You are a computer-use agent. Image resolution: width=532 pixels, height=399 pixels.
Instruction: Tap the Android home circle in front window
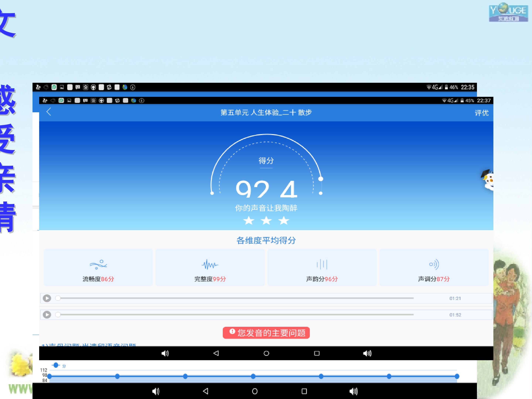[x=266, y=353]
